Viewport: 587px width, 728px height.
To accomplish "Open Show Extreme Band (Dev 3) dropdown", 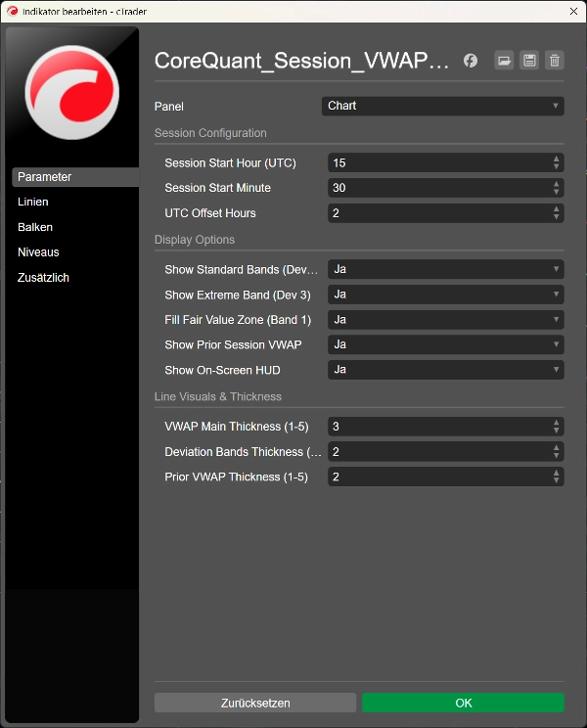I will tap(445, 295).
